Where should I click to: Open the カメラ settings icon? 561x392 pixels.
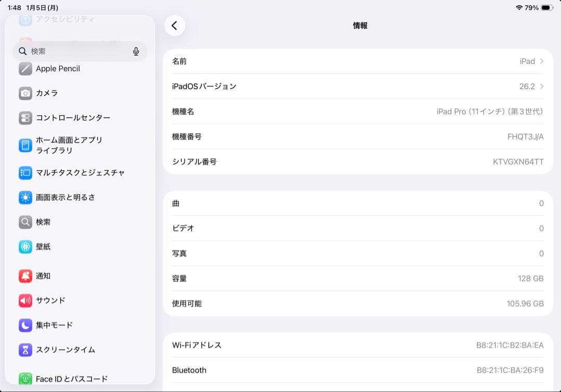coord(25,93)
